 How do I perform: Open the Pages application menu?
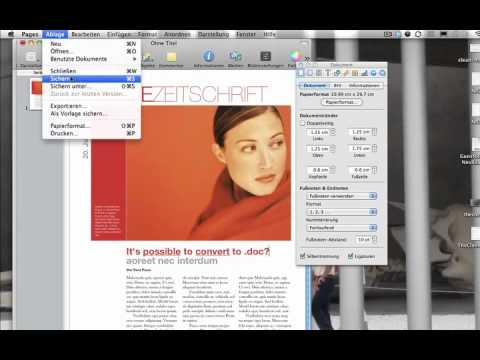pos(30,34)
